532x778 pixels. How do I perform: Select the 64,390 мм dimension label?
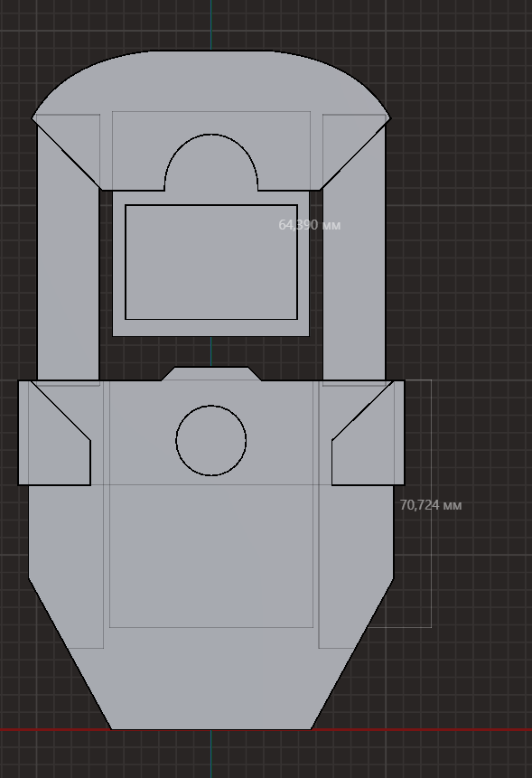point(310,225)
